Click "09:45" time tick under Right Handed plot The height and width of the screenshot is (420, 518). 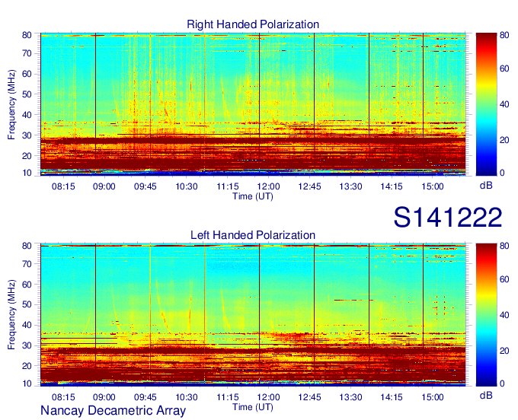145,186
